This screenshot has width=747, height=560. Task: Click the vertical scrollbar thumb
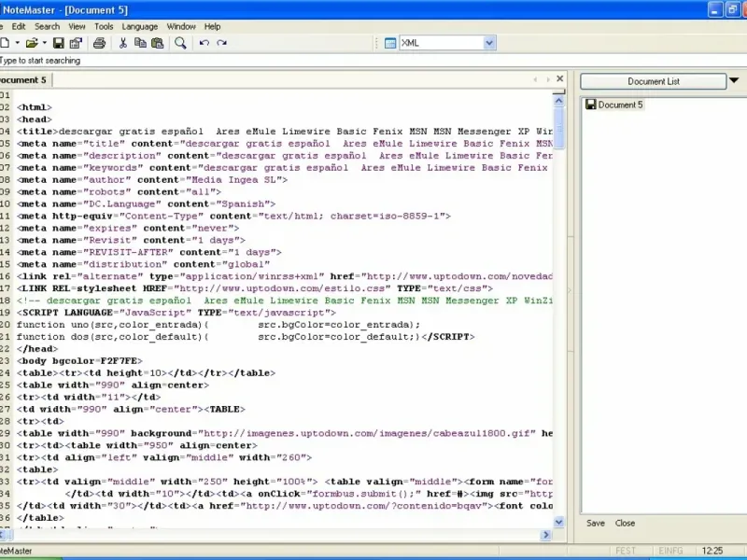pos(558,128)
